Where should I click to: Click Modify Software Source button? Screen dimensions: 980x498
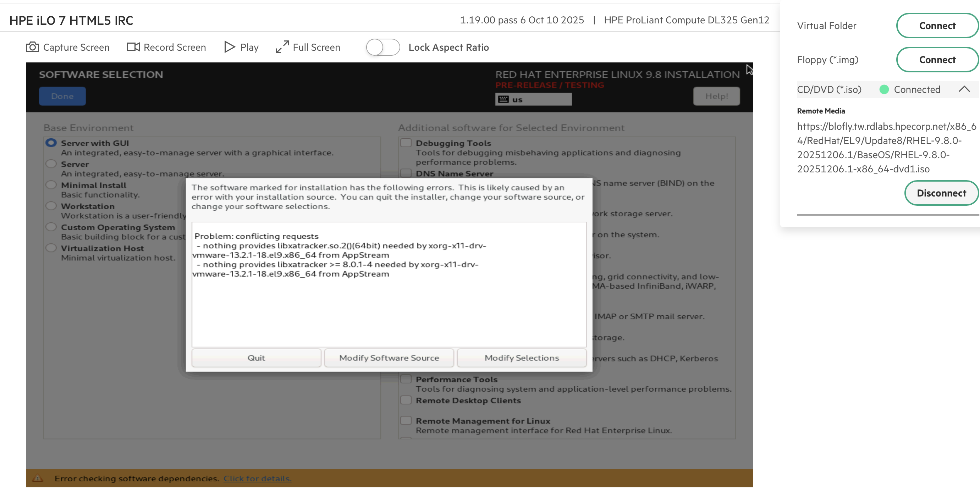point(389,358)
